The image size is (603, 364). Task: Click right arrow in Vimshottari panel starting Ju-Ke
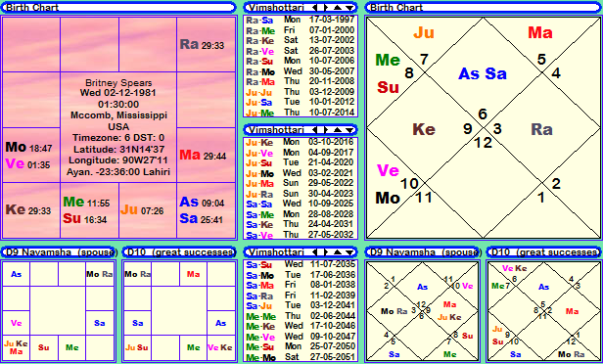325,129
